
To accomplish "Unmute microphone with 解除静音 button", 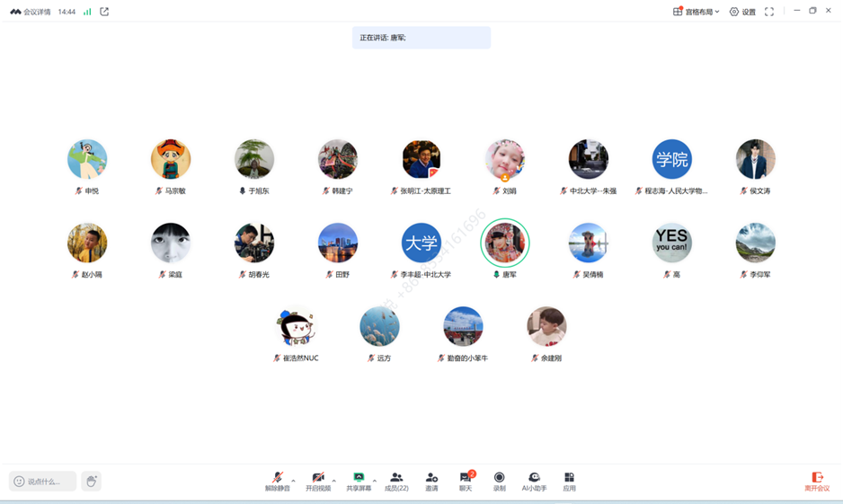I will 277,481.
